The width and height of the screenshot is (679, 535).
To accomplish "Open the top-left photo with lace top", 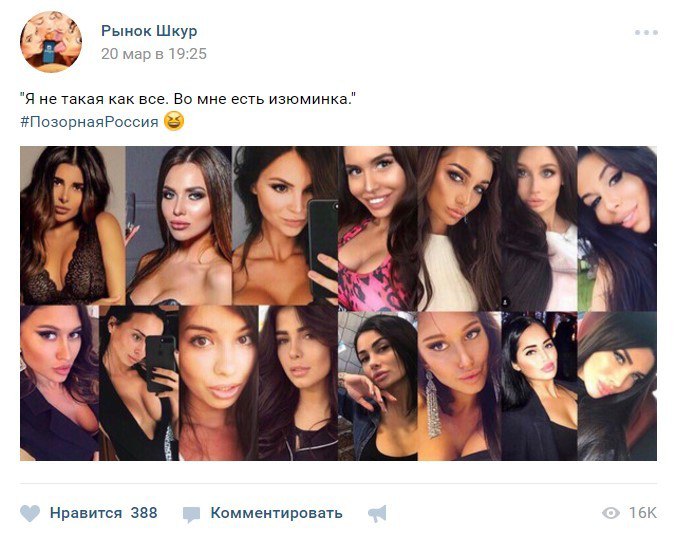I will 73,225.
